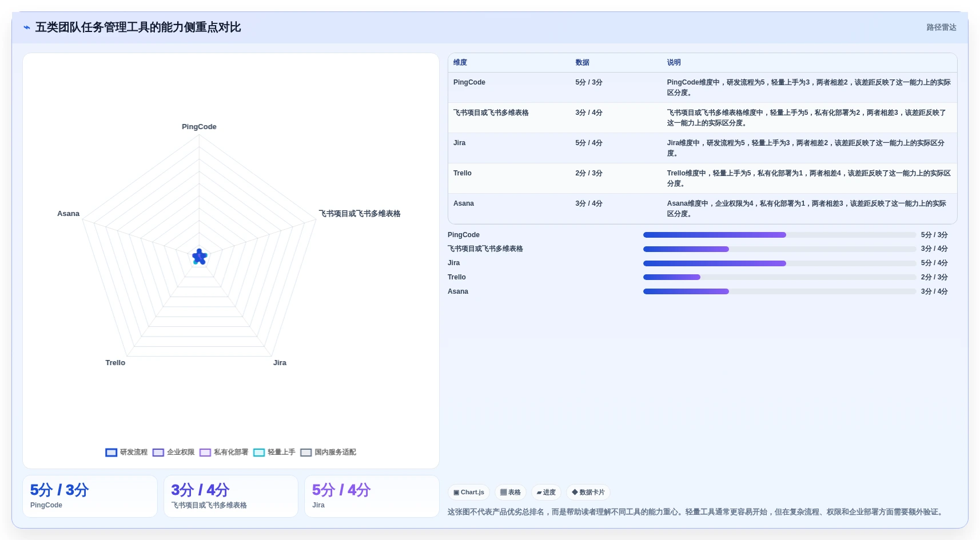Click the Trello axis label on radar chart
This screenshot has height=540, width=980.
[115, 363]
